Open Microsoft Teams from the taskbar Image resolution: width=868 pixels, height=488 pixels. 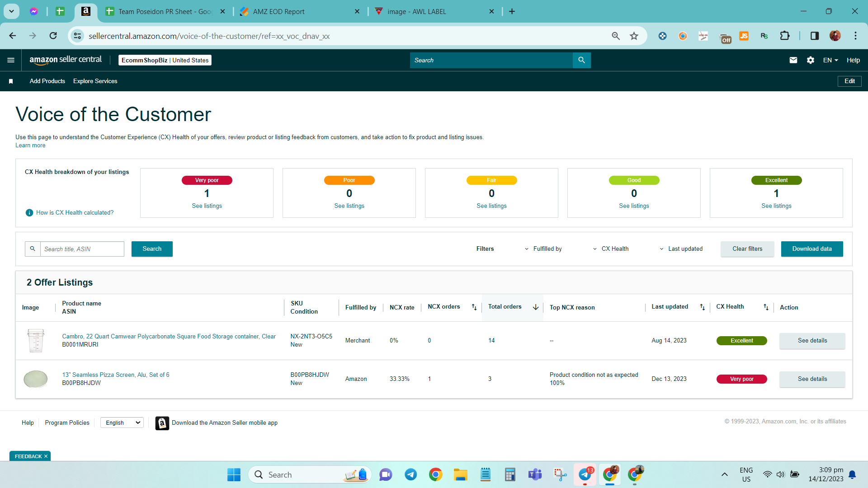[535, 474]
